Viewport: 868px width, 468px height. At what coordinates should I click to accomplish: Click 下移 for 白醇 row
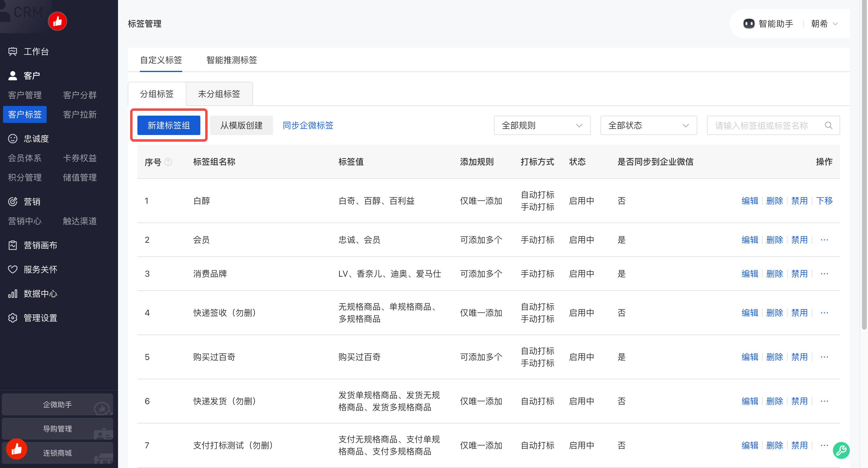[824, 201]
